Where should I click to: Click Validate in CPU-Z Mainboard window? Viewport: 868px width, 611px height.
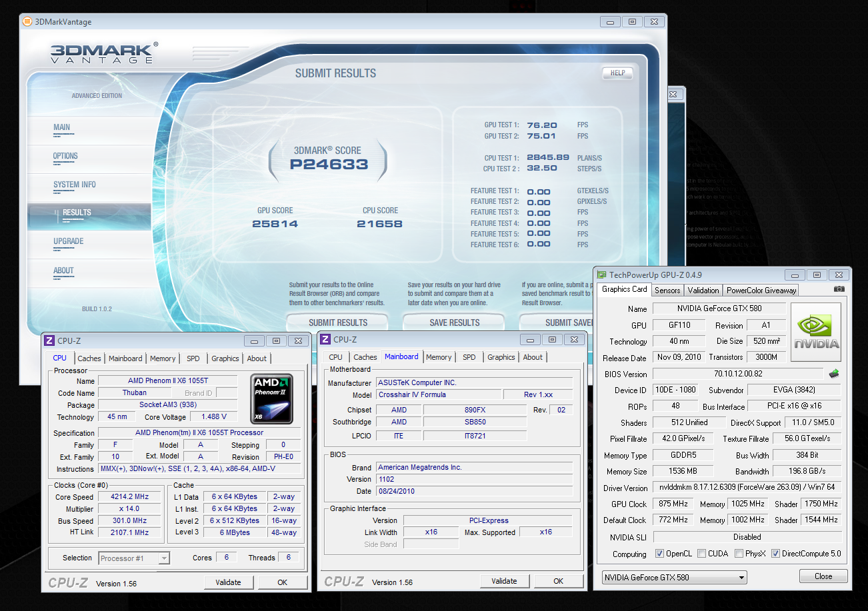point(504,581)
